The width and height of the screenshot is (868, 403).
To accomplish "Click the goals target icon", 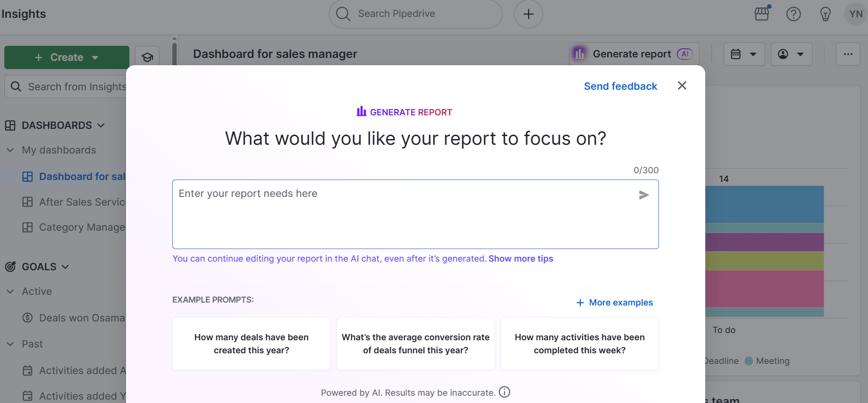I will (10, 267).
